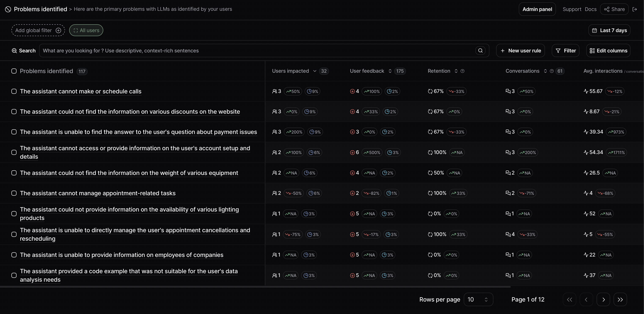Click the Retention help question mark icon

(x=462, y=71)
